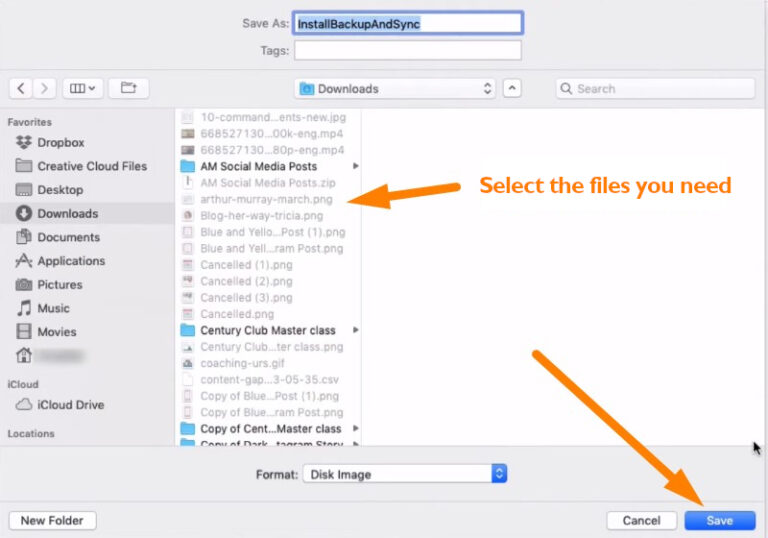The width and height of the screenshot is (768, 538).
Task: Open Creative Cloud Files in the sidebar
Action: pos(91,166)
